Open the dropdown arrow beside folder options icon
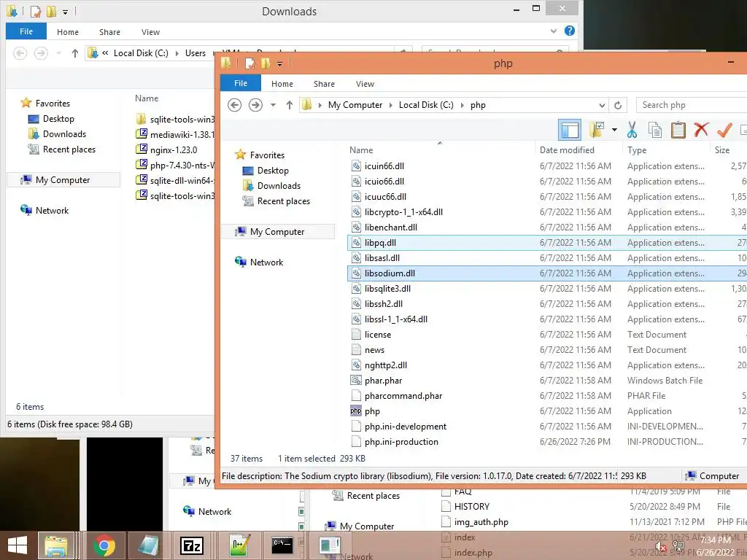 [x=614, y=130]
